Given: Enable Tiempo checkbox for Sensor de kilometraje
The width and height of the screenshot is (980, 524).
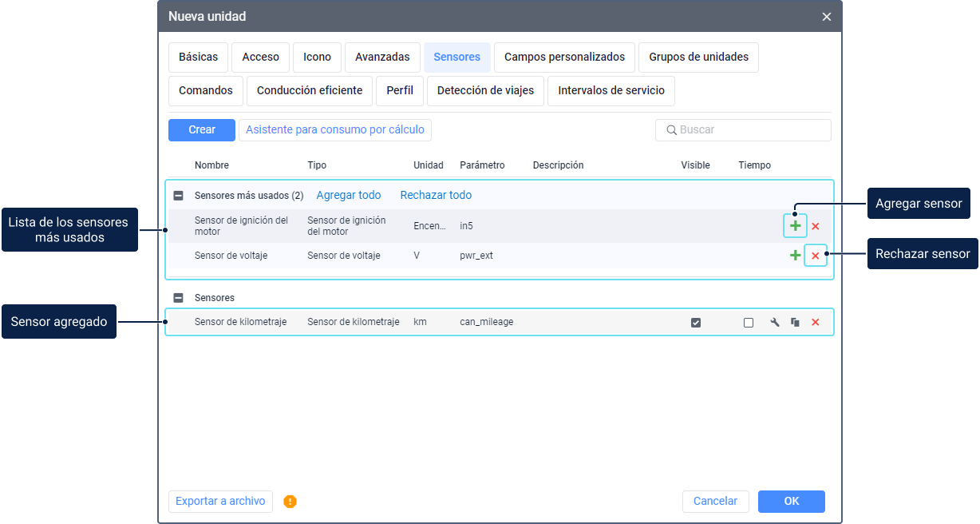Looking at the screenshot, I should tap(748, 323).
